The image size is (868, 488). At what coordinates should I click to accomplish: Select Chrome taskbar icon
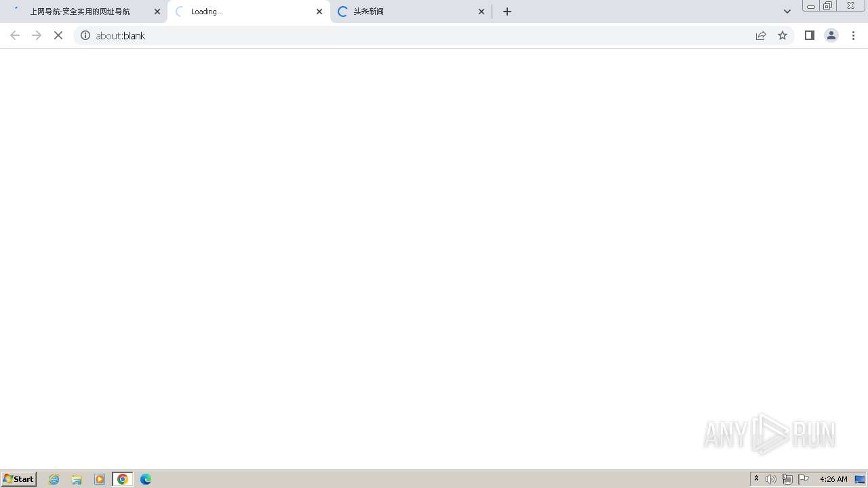pyautogui.click(x=123, y=479)
